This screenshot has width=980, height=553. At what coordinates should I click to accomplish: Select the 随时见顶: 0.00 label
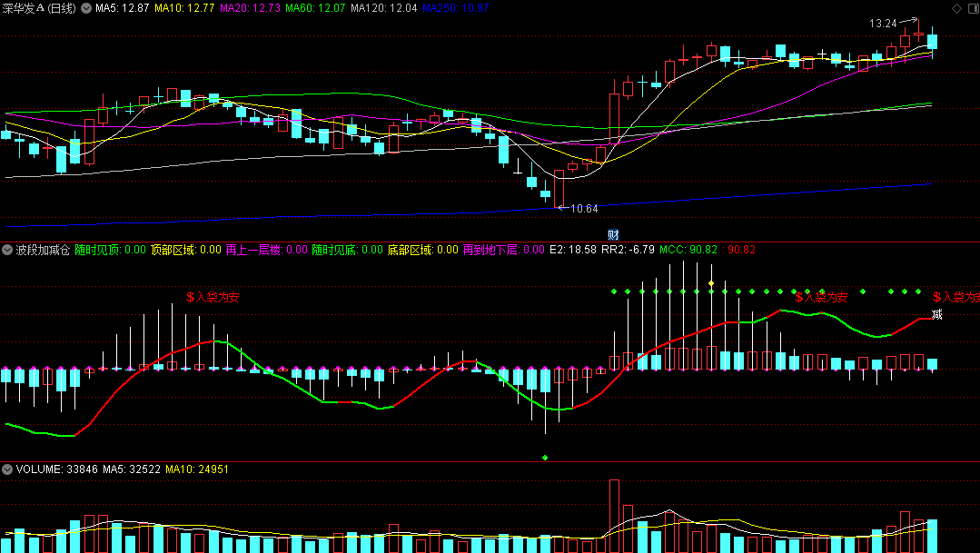[111, 250]
